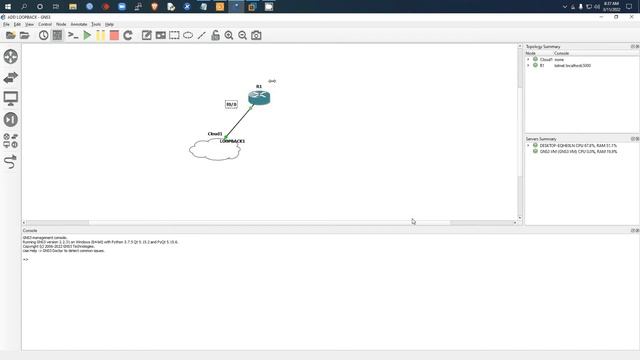
Task: Select the Cloud1 node on canvas
Action: pos(215,150)
